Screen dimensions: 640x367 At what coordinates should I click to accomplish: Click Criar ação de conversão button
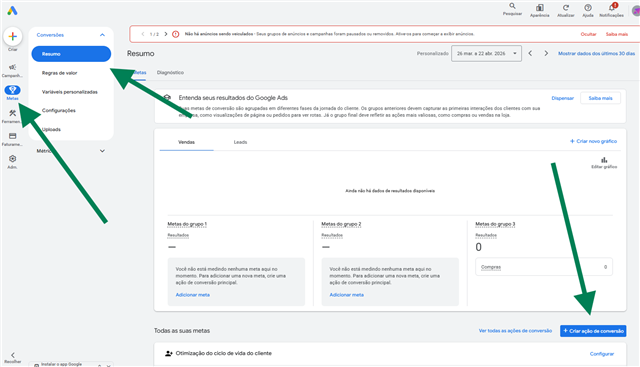tap(593, 331)
